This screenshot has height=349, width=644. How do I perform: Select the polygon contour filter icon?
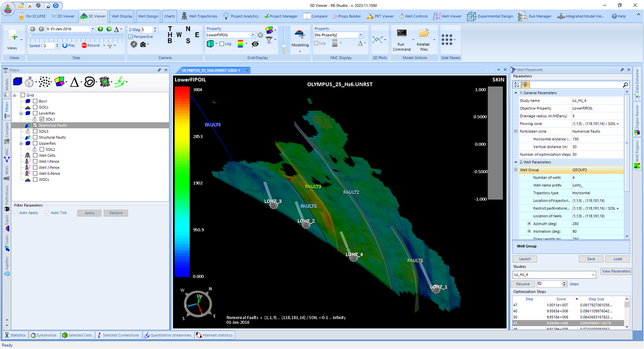tap(89, 82)
